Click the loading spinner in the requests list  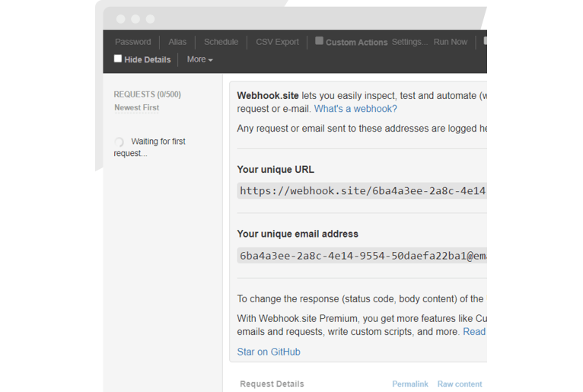119,142
